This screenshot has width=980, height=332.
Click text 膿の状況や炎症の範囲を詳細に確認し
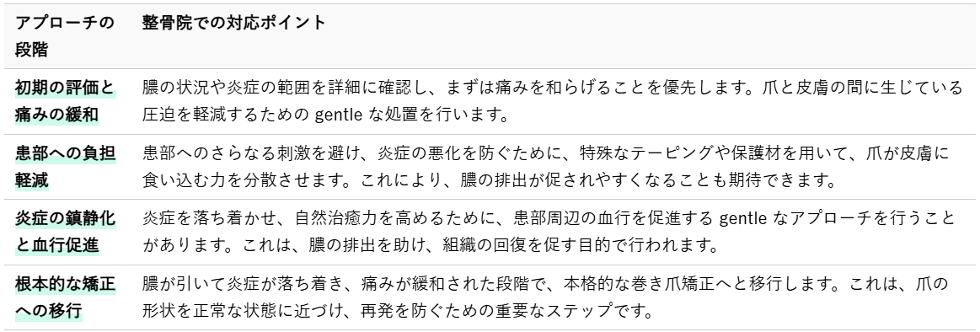coord(283,88)
